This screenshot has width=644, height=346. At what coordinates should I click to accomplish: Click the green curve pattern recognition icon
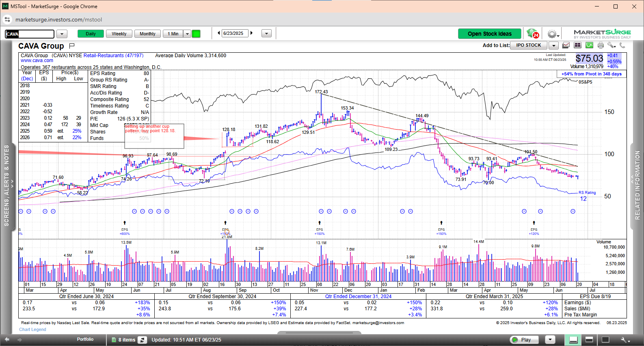point(589,45)
